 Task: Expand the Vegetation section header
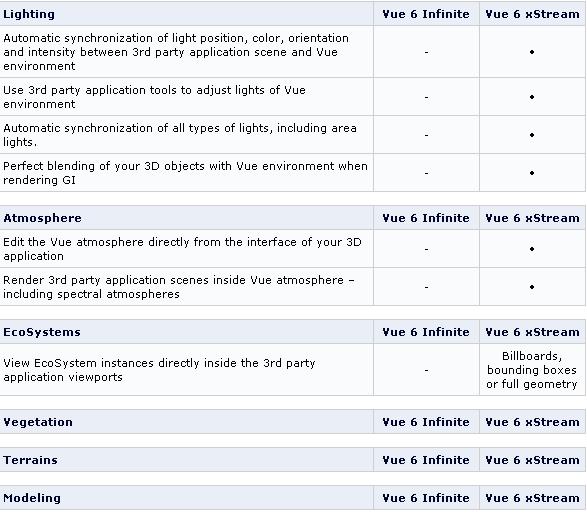38,422
